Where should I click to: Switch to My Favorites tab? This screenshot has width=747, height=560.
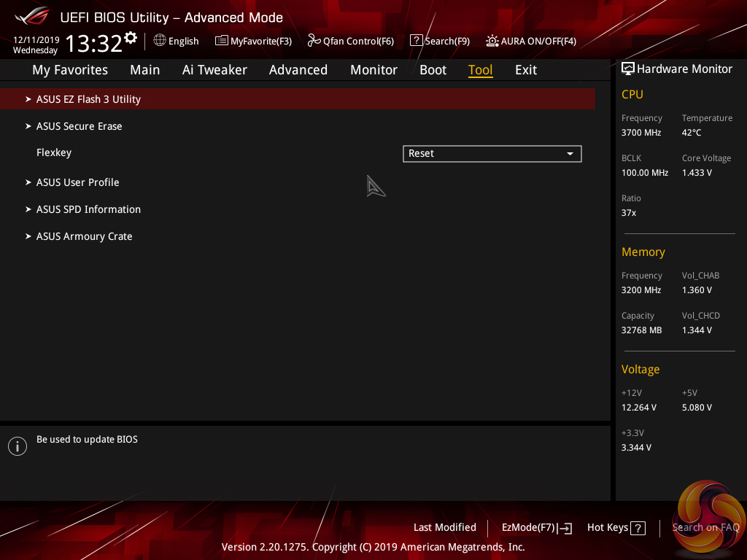coord(70,70)
